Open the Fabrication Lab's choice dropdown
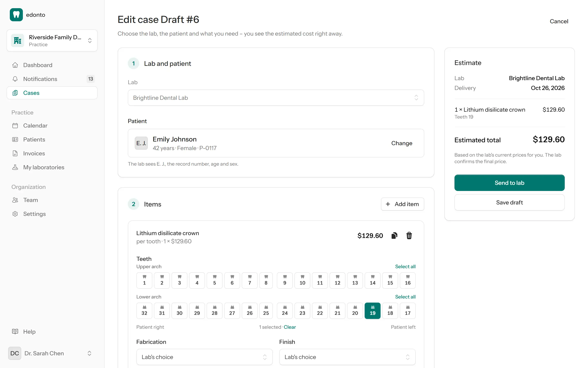Image resolution: width=588 pixels, height=368 pixels. 204,357
